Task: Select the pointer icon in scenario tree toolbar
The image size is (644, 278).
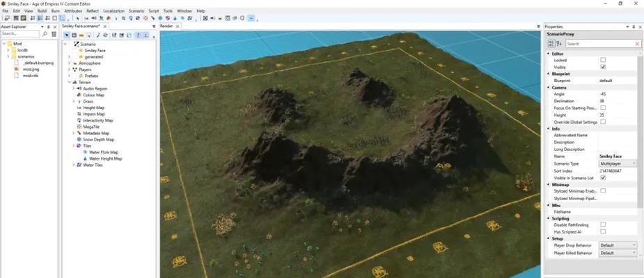Action: click(x=67, y=35)
